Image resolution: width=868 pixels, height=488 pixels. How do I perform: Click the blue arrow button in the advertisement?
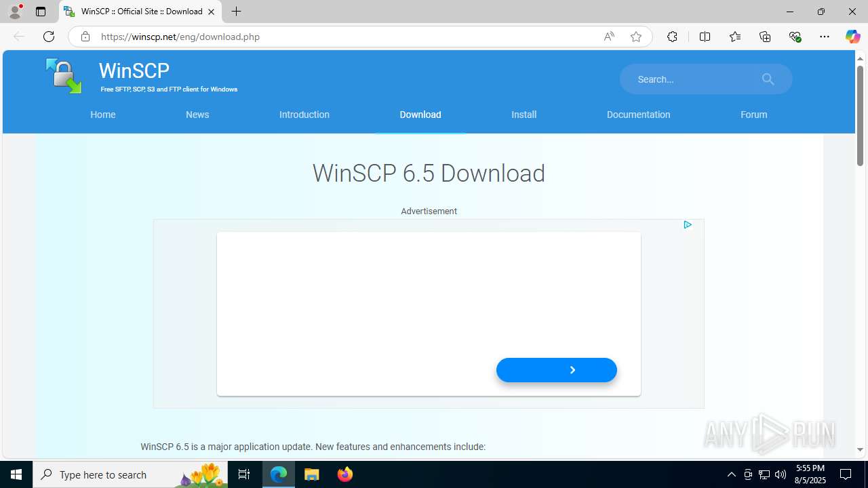coord(557,370)
